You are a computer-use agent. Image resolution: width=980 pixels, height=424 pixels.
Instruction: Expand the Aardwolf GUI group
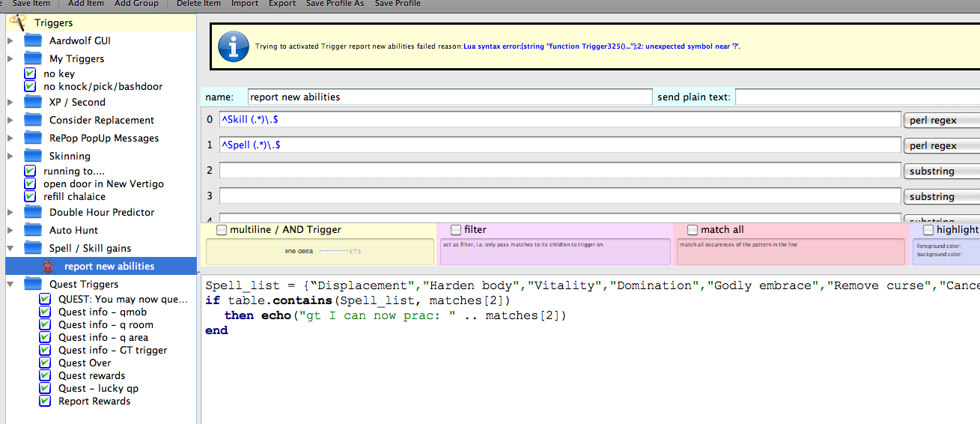[10, 40]
